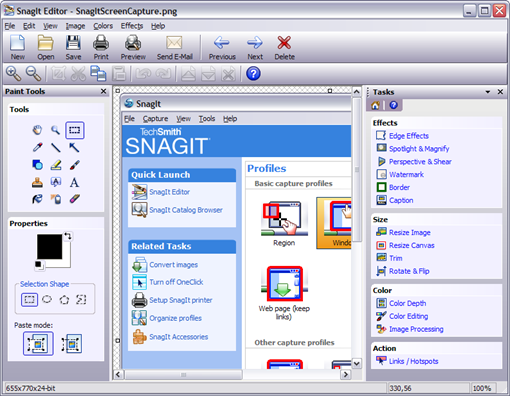Image resolution: width=510 pixels, height=396 pixels.
Task: Click the black foreground color swatch
Action: [x=49, y=247]
